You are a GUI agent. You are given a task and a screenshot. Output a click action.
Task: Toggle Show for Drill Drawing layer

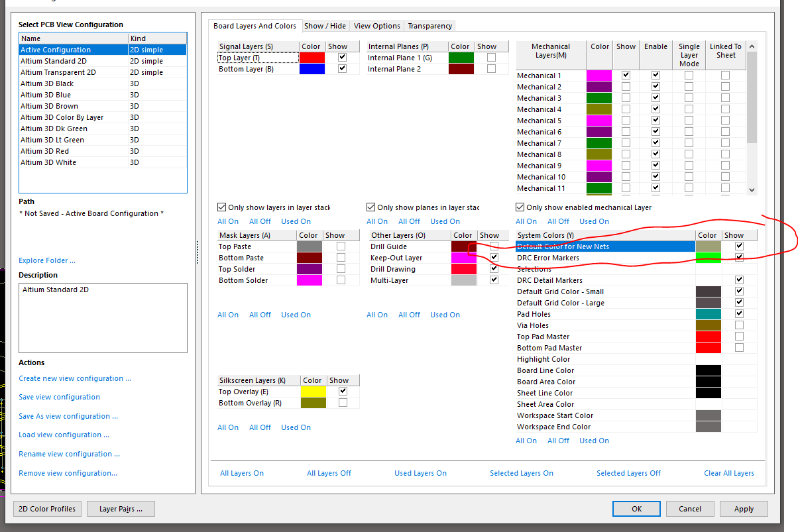click(x=494, y=269)
